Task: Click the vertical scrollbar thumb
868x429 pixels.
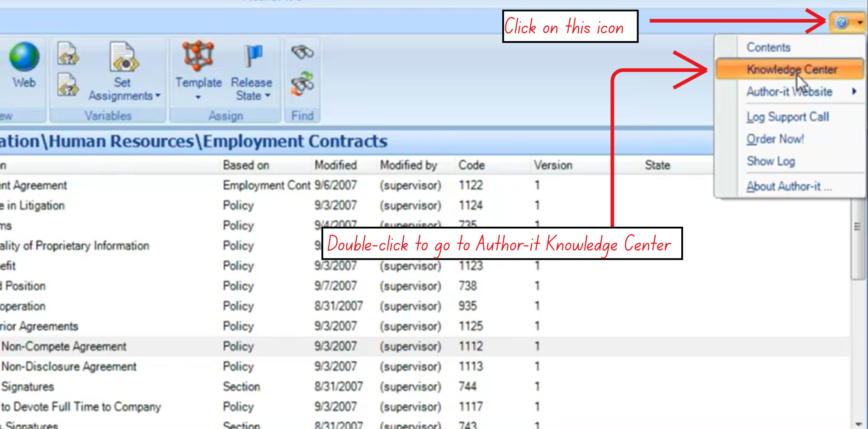Action: (x=857, y=239)
